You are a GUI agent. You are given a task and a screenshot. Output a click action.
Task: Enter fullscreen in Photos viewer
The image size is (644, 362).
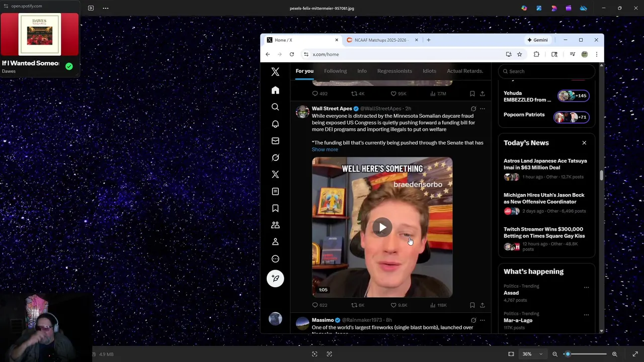coord(635,354)
